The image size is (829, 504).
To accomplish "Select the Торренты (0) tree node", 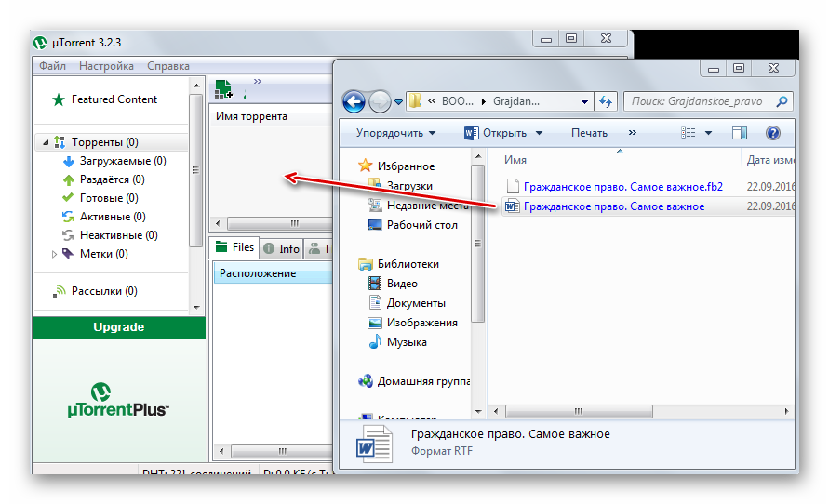I will click(x=105, y=142).
